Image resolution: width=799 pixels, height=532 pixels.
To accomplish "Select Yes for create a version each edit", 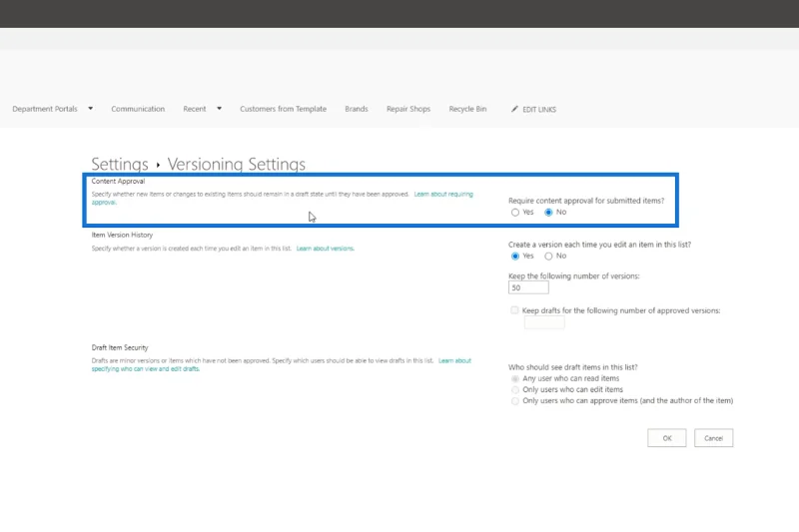I will pyautogui.click(x=515, y=257).
